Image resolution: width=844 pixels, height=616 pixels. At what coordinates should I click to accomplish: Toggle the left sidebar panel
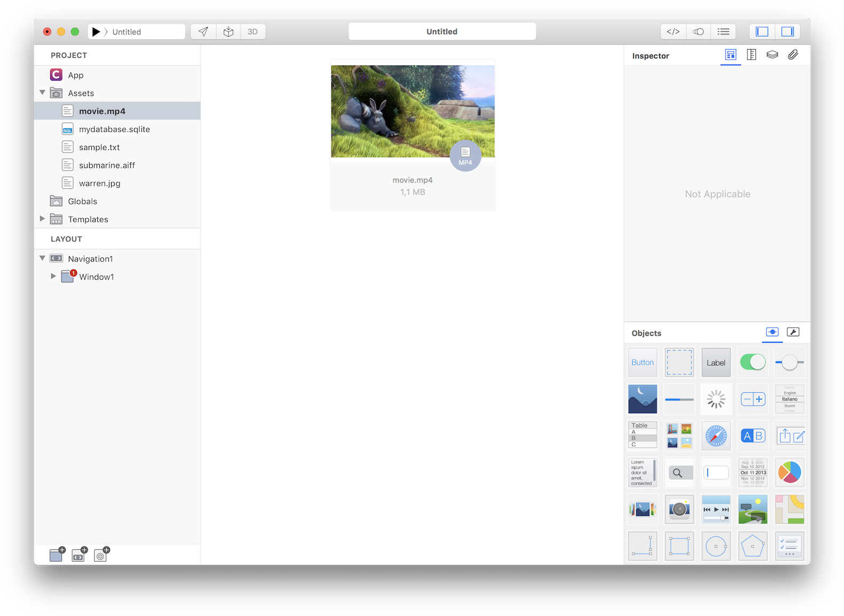point(762,31)
